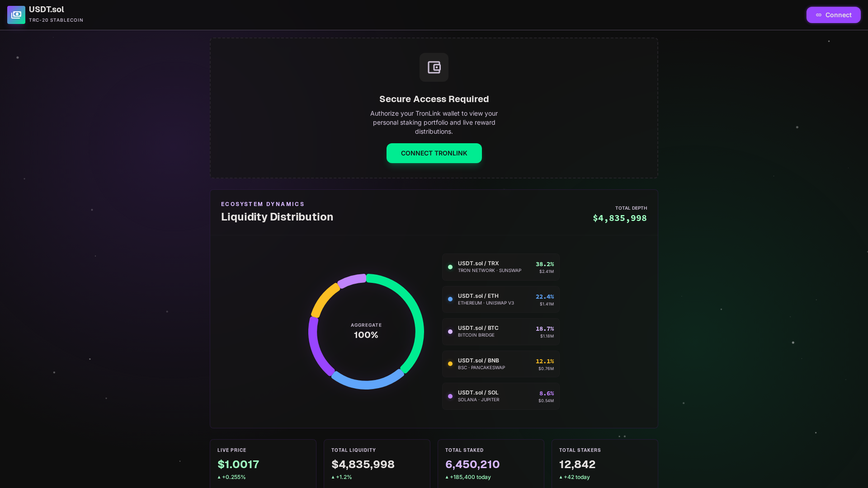This screenshot has width=868, height=488.
Task: Select the USDT.sol / SOL pool row
Action: pyautogui.click(x=501, y=396)
